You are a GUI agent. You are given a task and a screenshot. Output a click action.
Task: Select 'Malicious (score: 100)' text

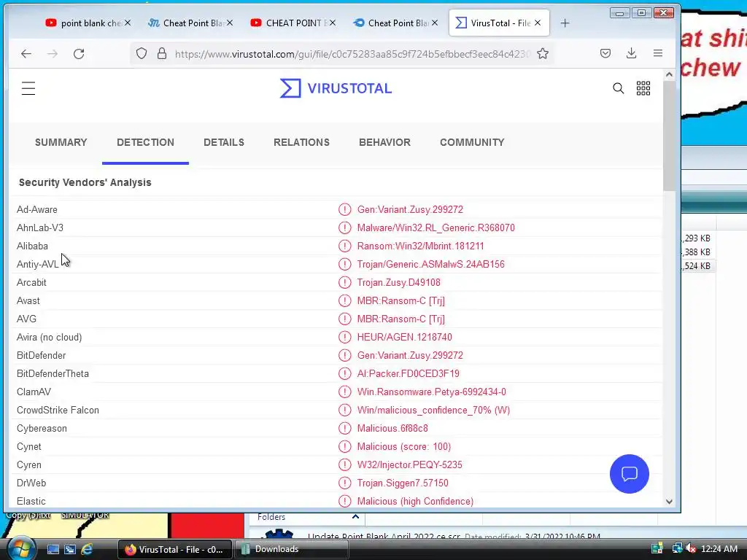pyautogui.click(x=404, y=447)
